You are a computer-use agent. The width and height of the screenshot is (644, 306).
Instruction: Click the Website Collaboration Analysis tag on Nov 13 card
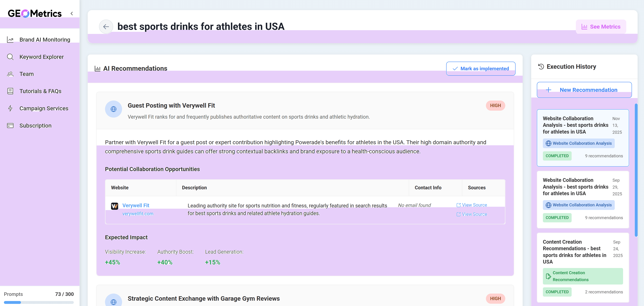[579, 143]
